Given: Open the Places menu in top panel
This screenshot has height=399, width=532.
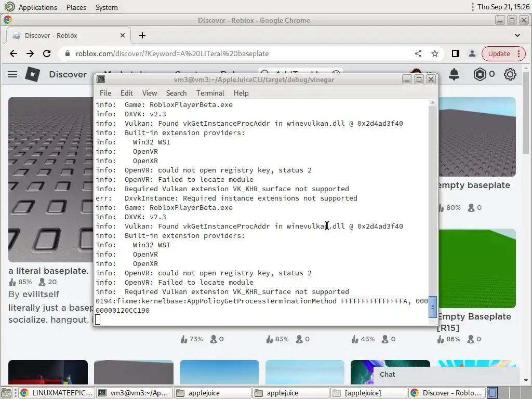Looking at the screenshot, I should tap(76, 7).
